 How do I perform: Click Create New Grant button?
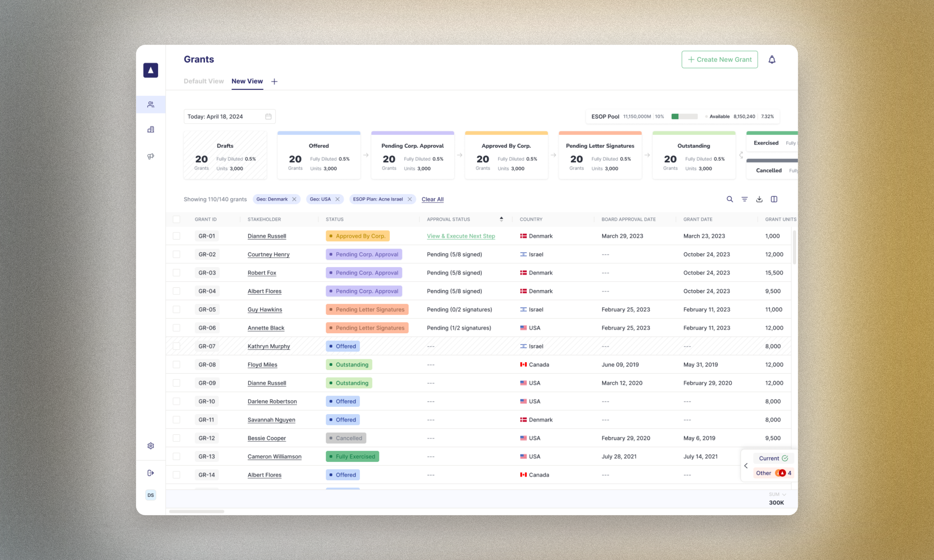click(x=720, y=59)
